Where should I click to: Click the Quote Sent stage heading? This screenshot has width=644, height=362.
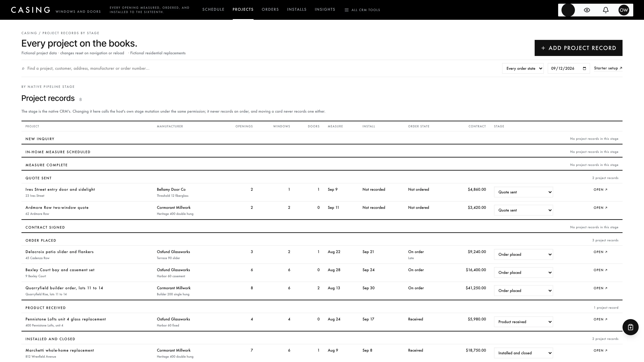pos(39,178)
